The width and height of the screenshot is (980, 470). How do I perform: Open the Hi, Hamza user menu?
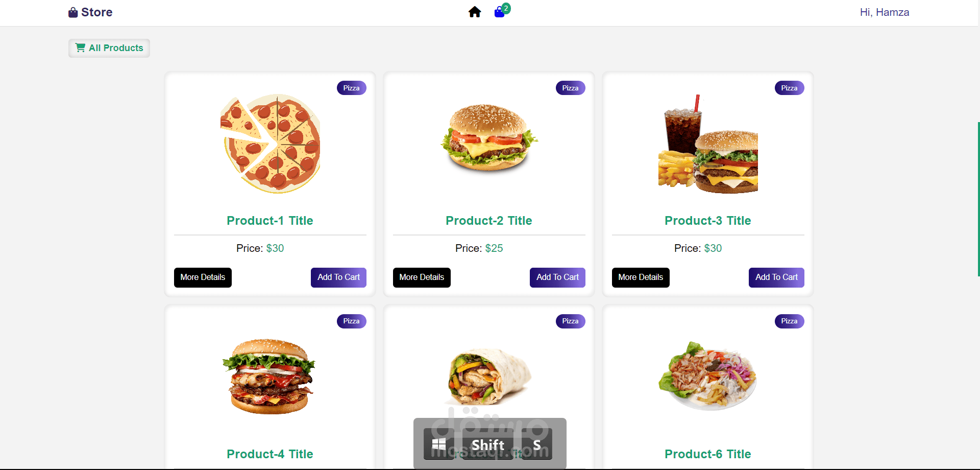click(884, 12)
